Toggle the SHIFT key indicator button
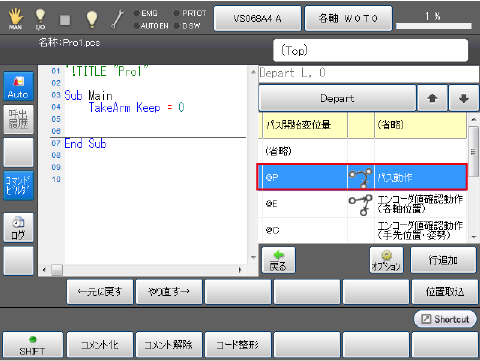This screenshot has width=480, height=361. click(x=32, y=345)
